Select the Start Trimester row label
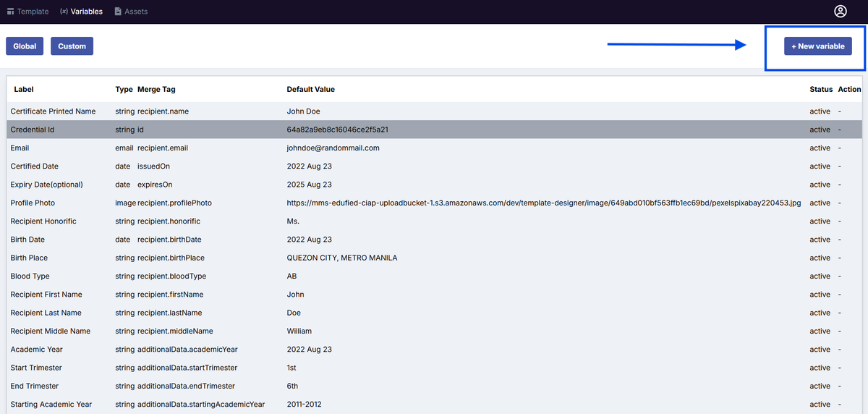The width and height of the screenshot is (868, 414). 36,368
